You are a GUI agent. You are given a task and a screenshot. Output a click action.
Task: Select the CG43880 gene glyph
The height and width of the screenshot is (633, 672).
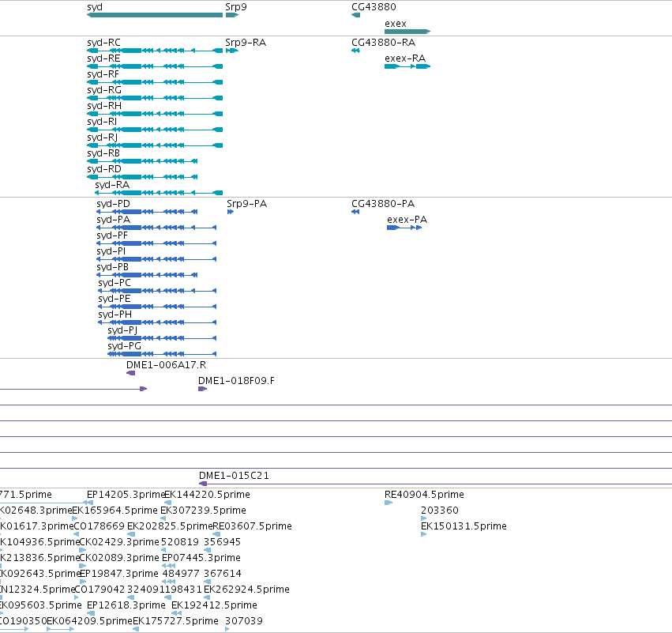[355, 15]
